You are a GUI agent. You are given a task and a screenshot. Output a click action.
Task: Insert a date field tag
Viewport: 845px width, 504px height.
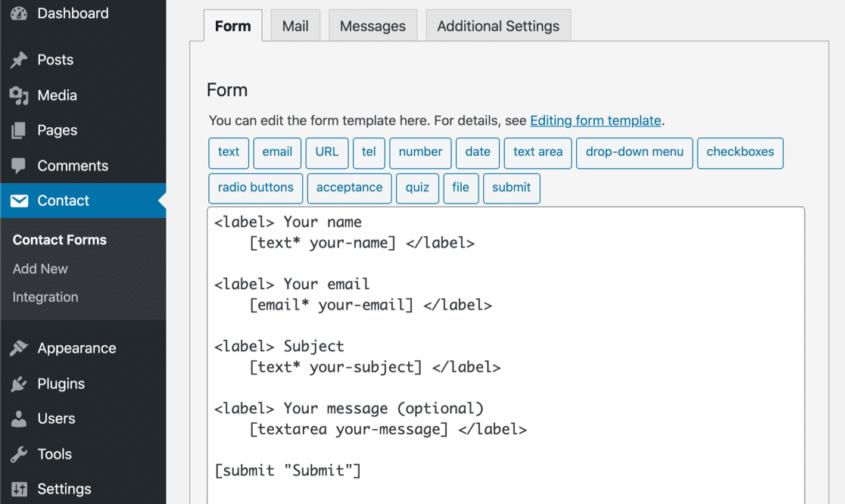click(478, 153)
